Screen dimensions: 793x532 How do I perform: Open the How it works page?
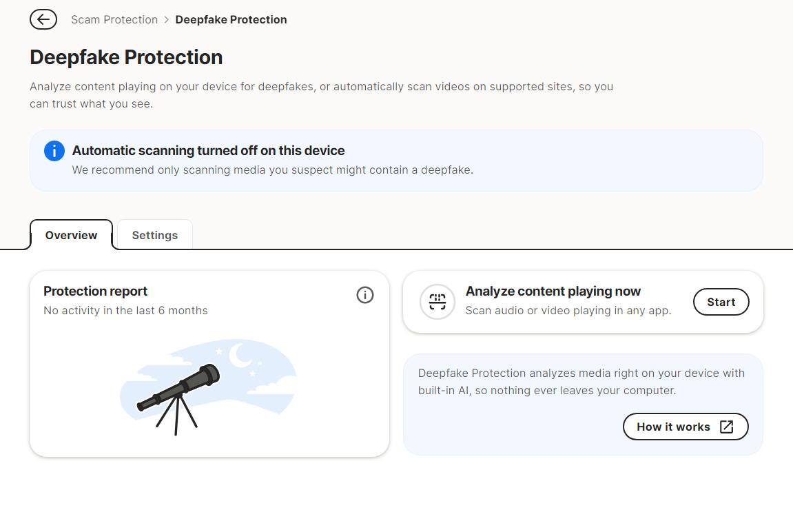pyautogui.click(x=685, y=427)
